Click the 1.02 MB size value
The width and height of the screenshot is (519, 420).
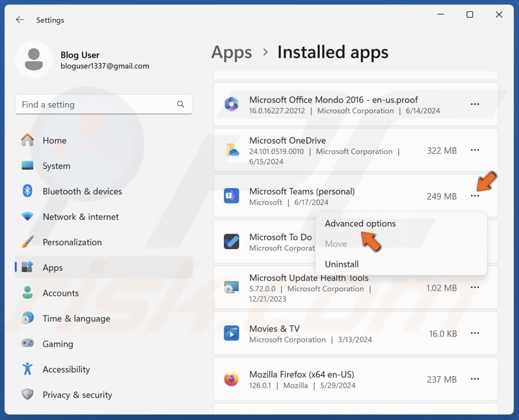coord(441,288)
